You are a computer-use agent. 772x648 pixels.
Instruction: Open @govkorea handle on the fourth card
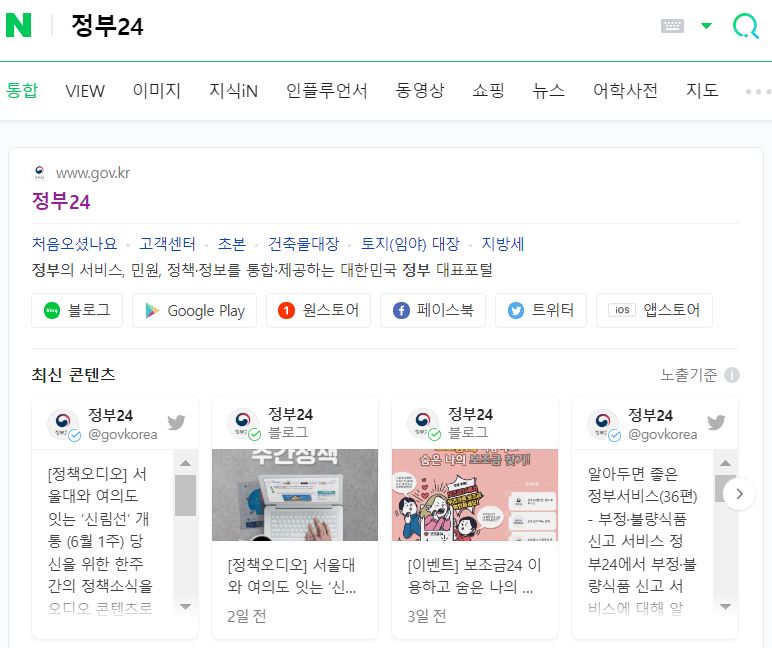(663, 434)
